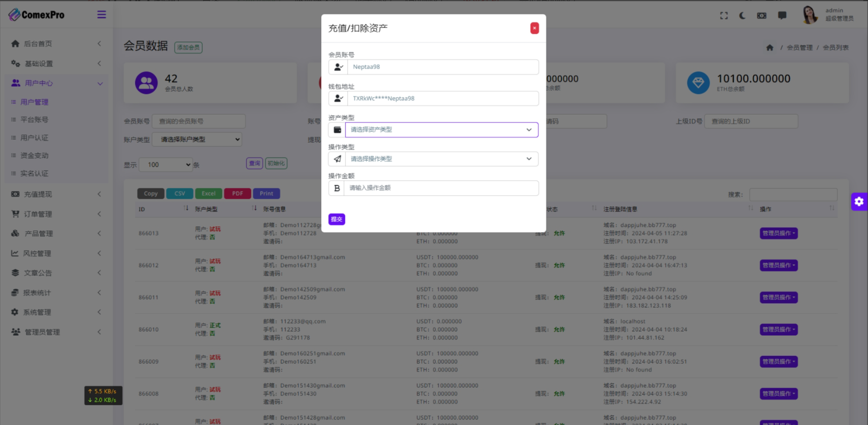Screen dimensions: 868x425
Task: Click the breadcrumb home icon
Action: pos(769,48)
